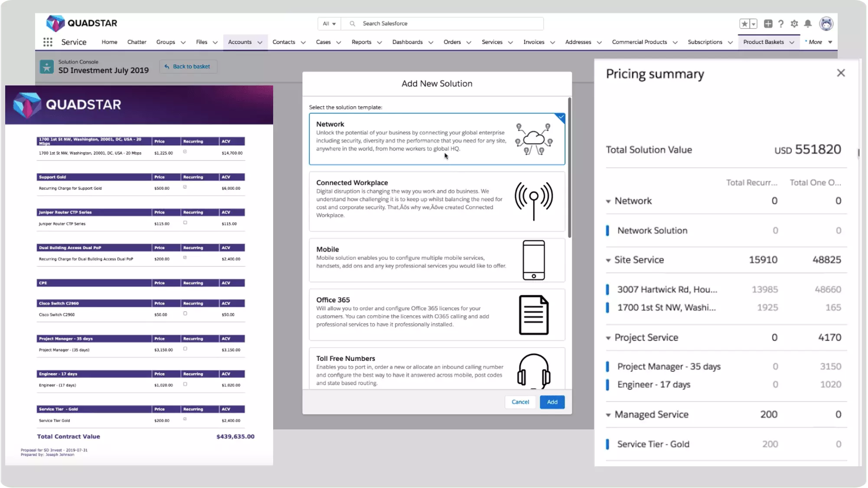The image size is (868, 488).
Task: Click the search magnifier icon
Action: coord(352,23)
